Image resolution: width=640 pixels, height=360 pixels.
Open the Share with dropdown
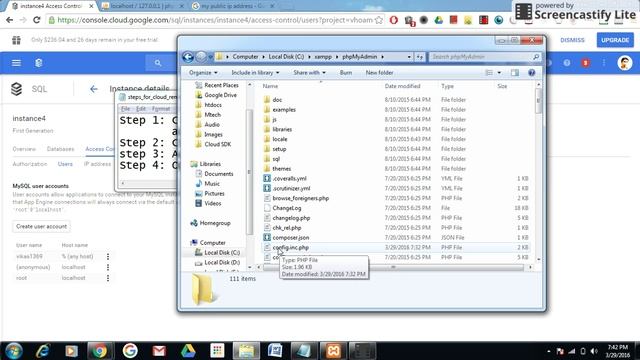tap(309, 73)
